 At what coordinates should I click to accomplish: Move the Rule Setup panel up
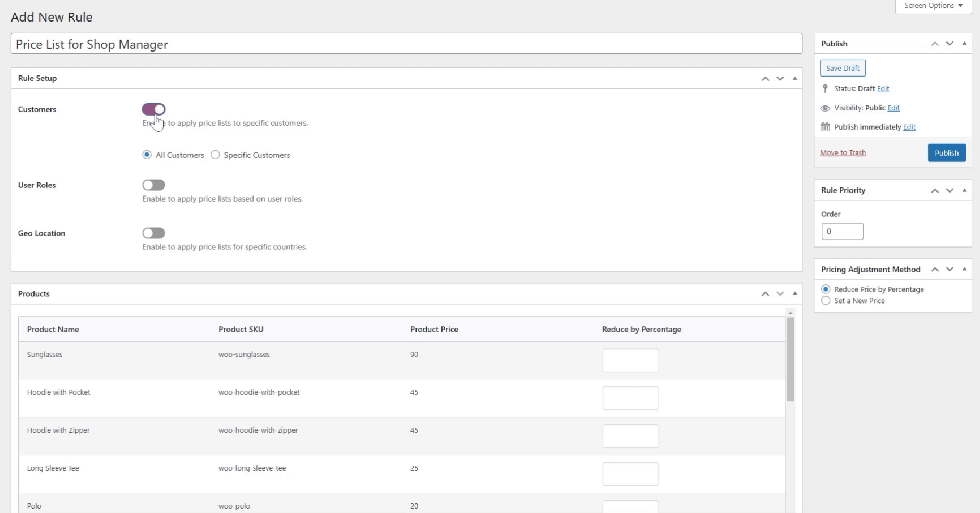pos(765,78)
